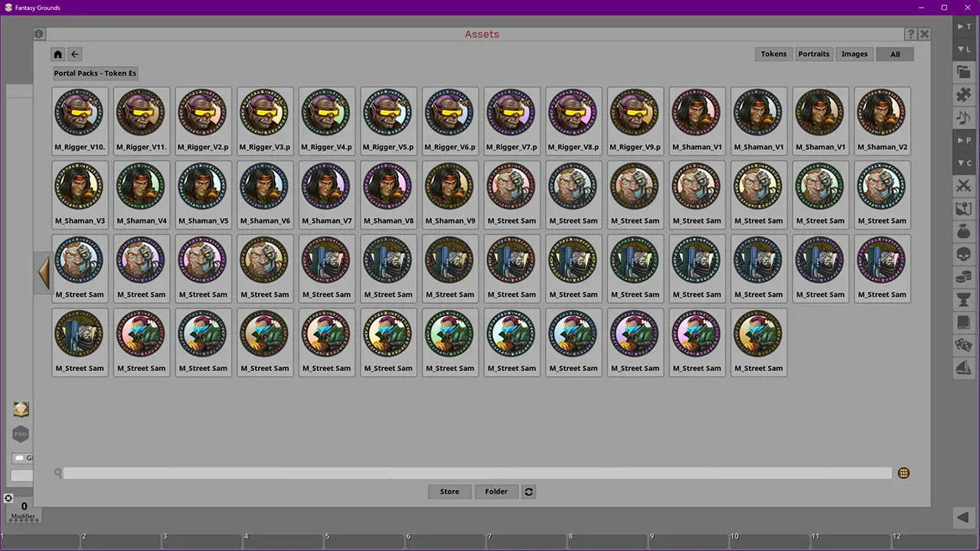Collapse the left panel with the side chevron

[44, 272]
